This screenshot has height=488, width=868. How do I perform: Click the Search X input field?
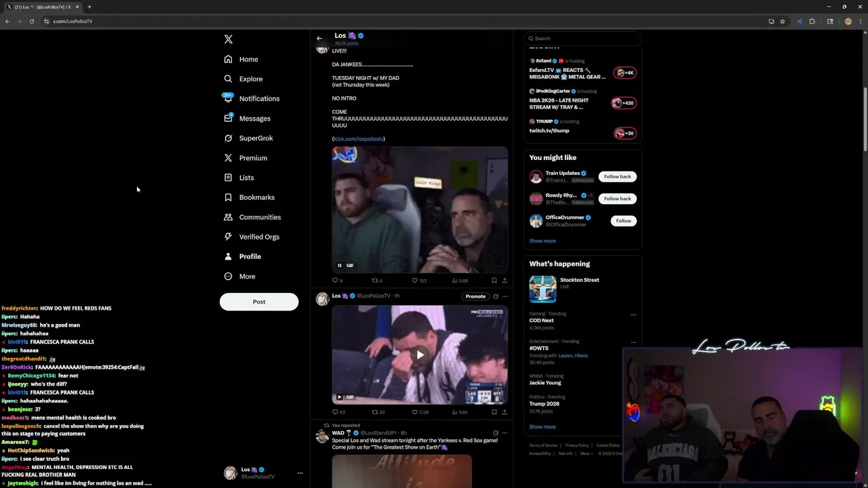tap(583, 39)
